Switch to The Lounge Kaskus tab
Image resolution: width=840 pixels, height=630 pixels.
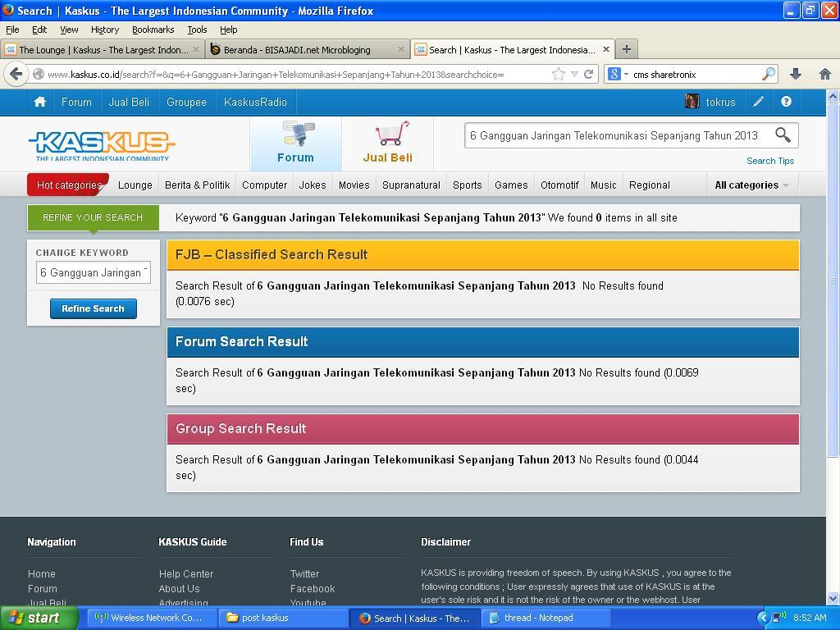click(x=102, y=50)
